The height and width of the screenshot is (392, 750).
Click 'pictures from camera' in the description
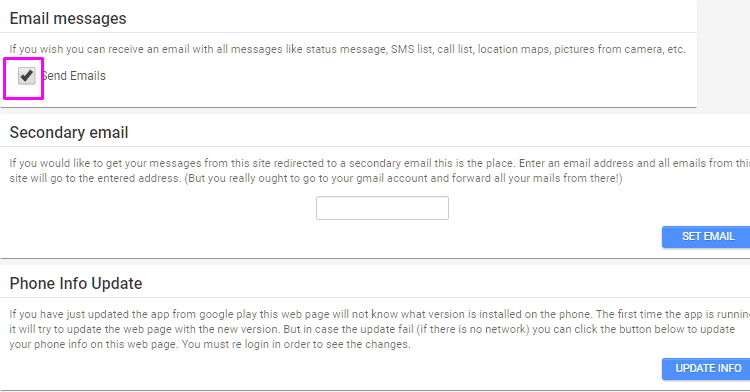(x=608, y=49)
